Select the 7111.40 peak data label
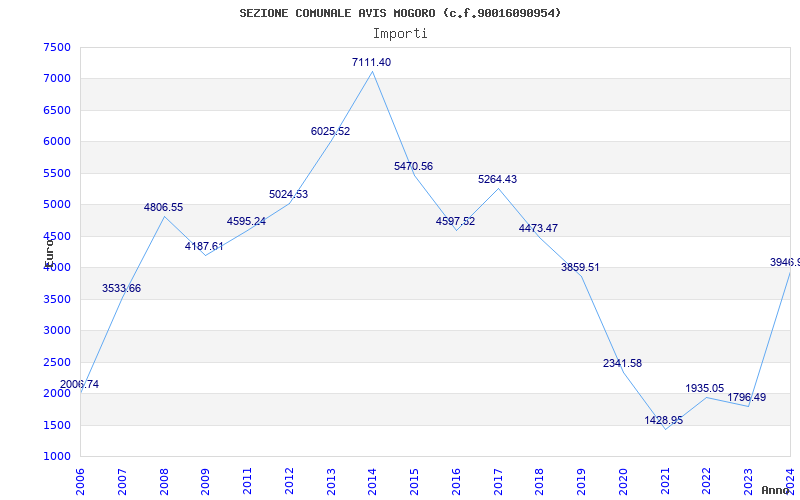This screenshot has width=800, height=500. tap(371, 62)
